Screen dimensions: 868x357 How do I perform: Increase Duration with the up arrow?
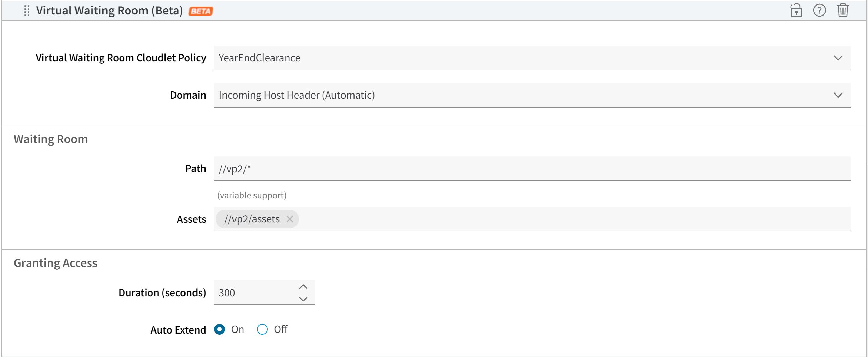pos(303,287)
